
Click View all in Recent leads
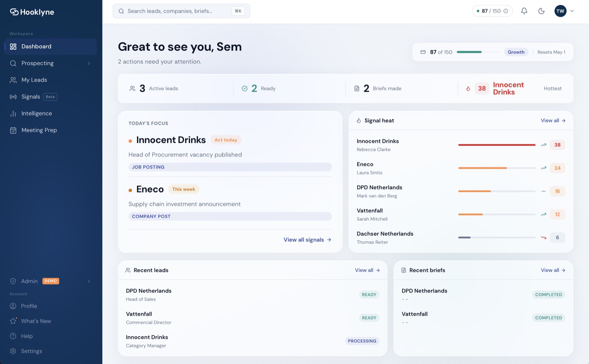367,270
